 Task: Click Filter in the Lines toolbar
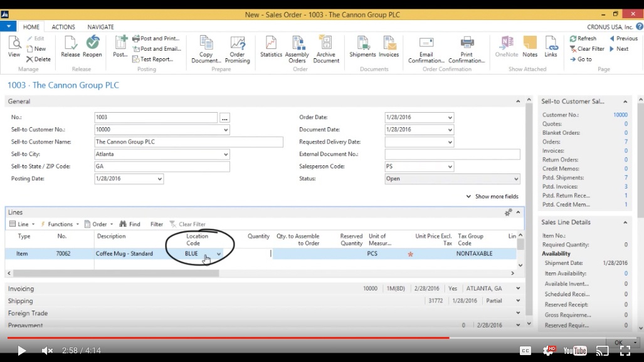click(157, 224)
